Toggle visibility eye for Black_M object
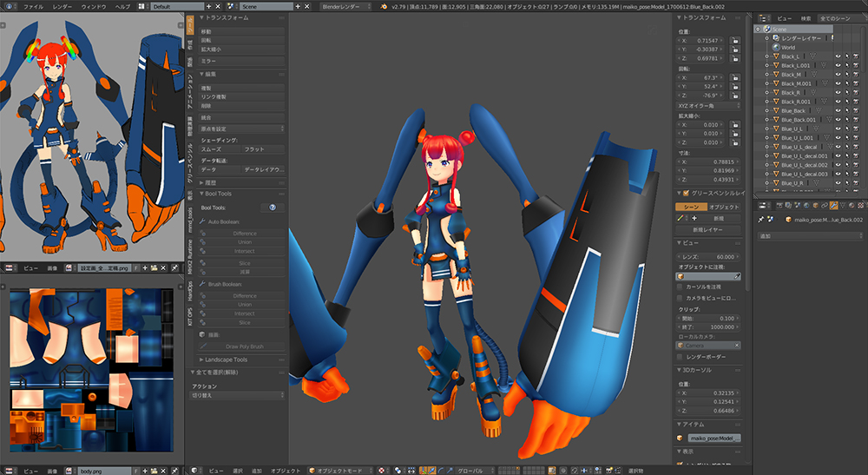 click(838, 75)
